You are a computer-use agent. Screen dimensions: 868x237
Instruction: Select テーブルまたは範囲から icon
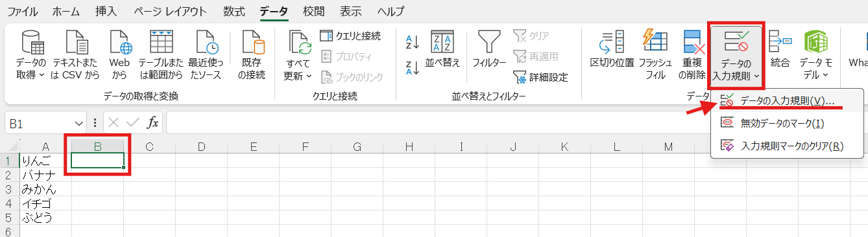click(161, 55)
